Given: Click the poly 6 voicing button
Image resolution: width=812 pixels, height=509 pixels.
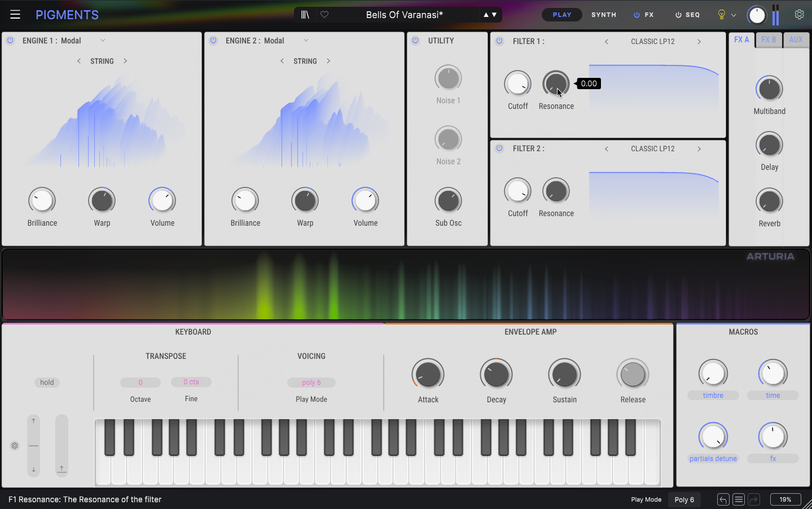Looking at the screenshot, I should 311,383.
